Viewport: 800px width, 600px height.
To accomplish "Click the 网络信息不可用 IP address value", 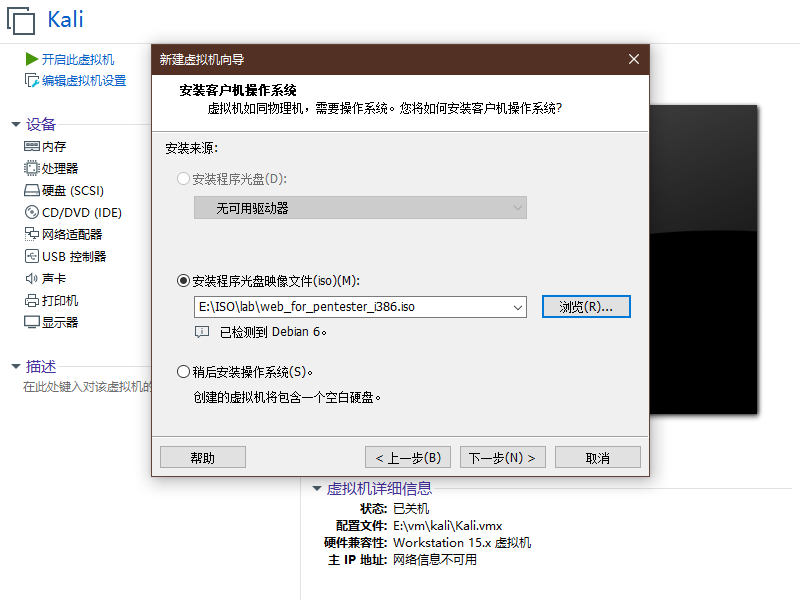I will tap(435, 560).
